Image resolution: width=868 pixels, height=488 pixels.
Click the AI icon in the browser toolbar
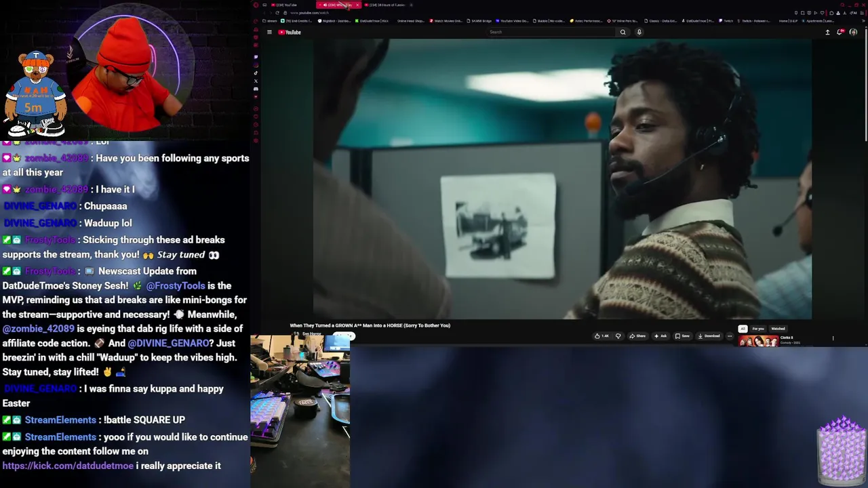[x=853, y=13]
